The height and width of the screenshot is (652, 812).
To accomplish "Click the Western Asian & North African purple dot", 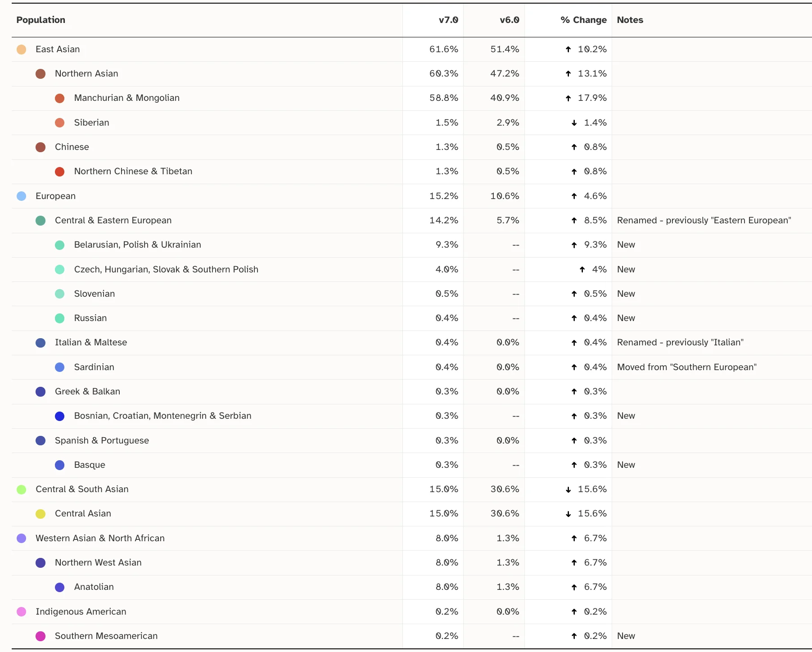I will pos(21,539).
